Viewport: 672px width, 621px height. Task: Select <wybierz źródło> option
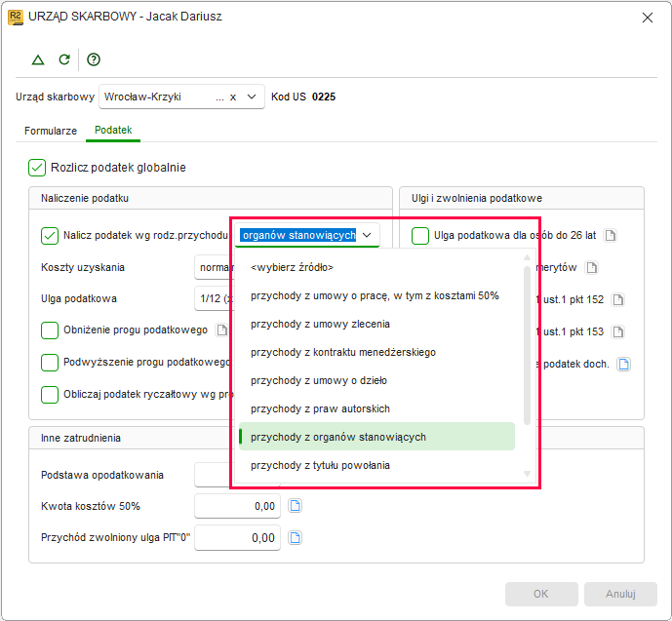tap(376, 267)
